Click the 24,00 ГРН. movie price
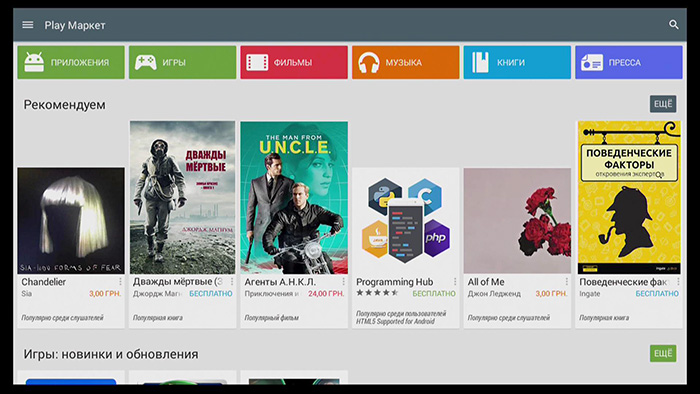This screenshot has width=700, height=394. (x=326, y=294)
